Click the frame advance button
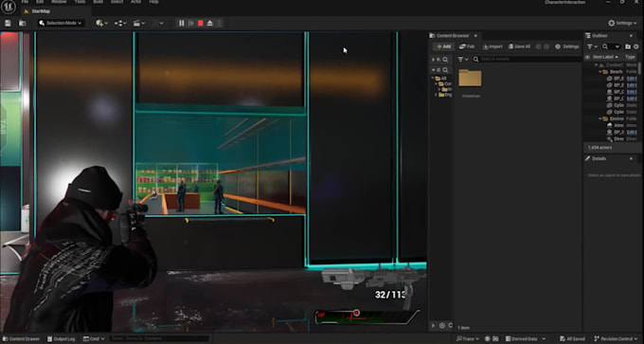 click(x=191, y=24)
